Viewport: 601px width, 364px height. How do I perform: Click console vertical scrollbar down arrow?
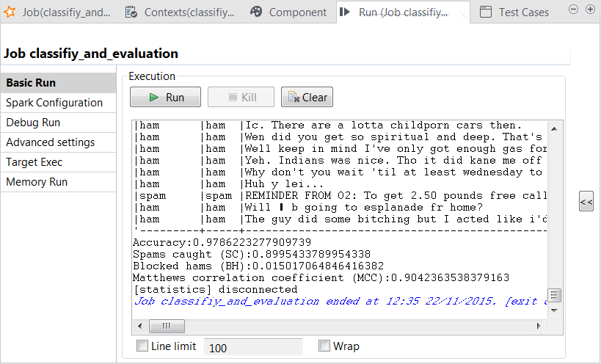coord(555,310)
